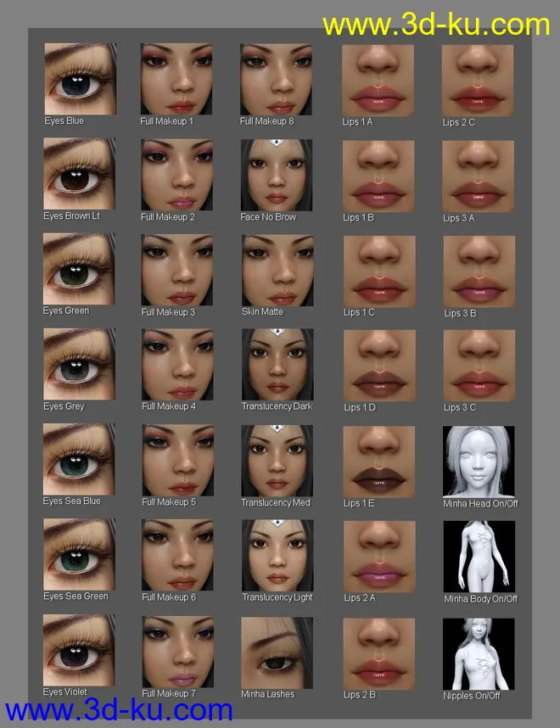560x728 pixels.
Task: Toggle Minha Head On/Off
Action: [x=479, y=461]
